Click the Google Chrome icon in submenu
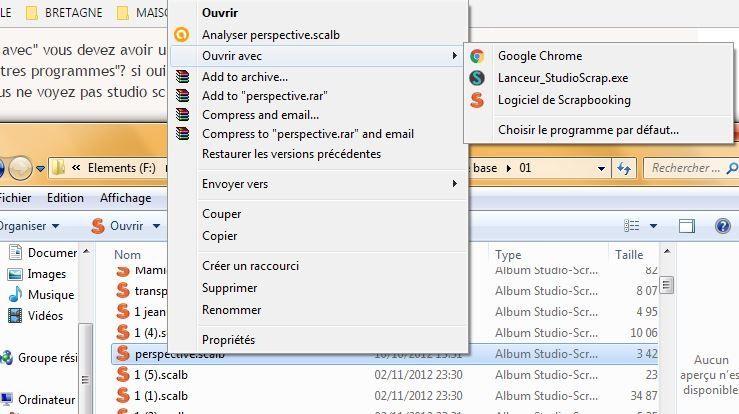Image resolution: width=739 pixels, height=414 pixels. tap(477, 56)
